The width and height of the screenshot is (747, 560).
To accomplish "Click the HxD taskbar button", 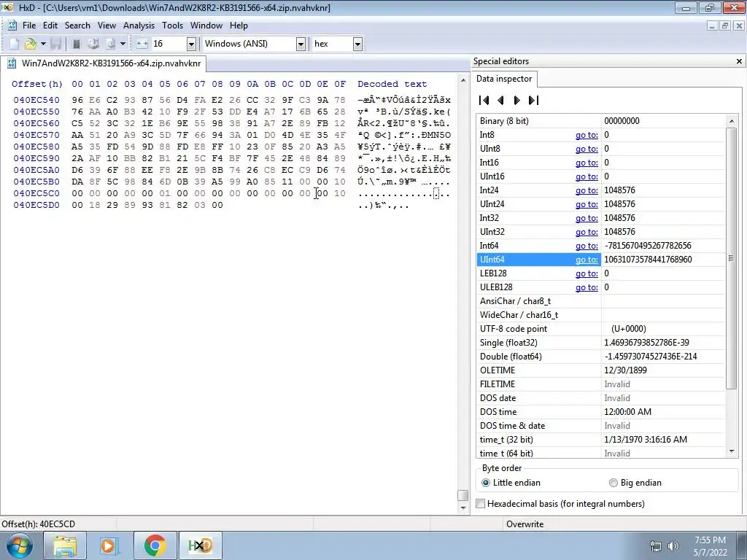I will click(200, 545).
